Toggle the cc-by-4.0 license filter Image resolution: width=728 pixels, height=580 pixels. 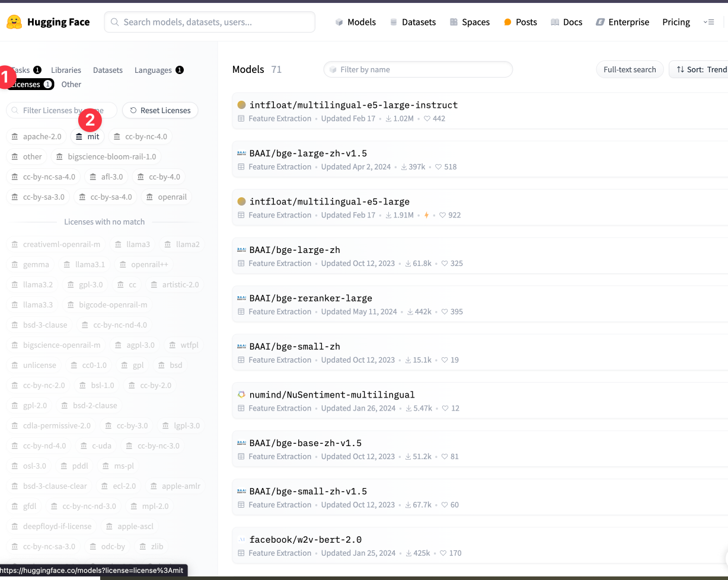(x=159, y=177)
